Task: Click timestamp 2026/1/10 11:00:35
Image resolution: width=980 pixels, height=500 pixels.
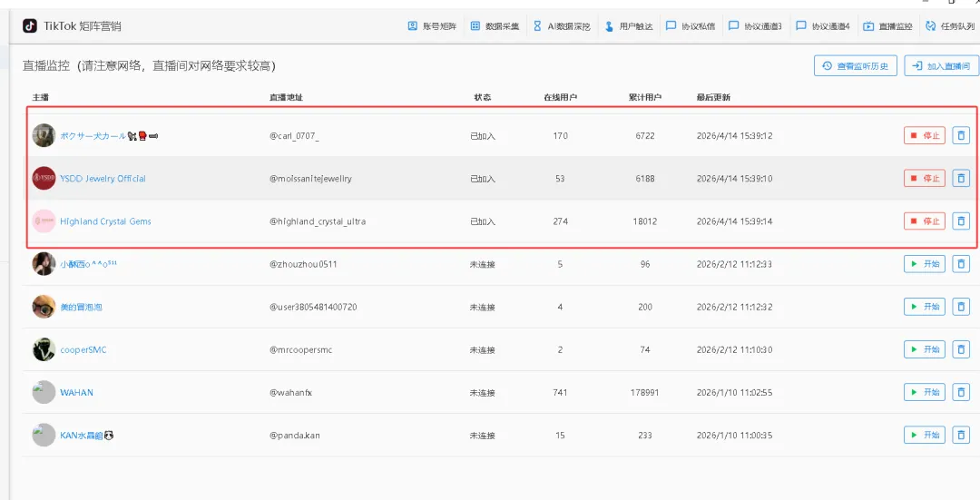Action: click(x=734, y=436)
